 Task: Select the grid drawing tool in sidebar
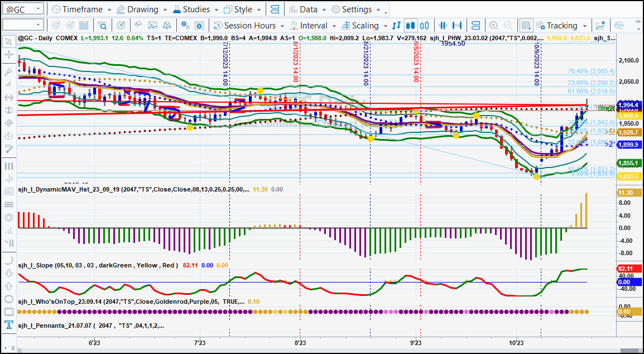[8, 192]
